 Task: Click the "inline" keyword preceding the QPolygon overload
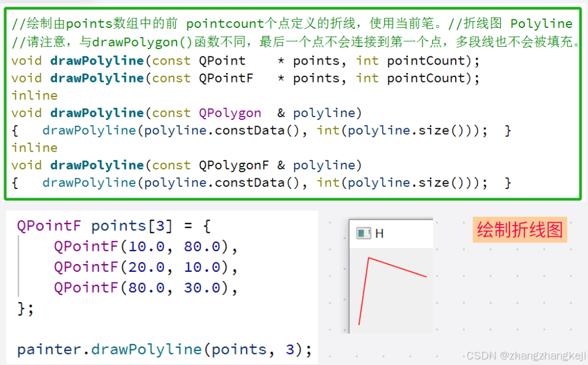(x=35, y=95)
